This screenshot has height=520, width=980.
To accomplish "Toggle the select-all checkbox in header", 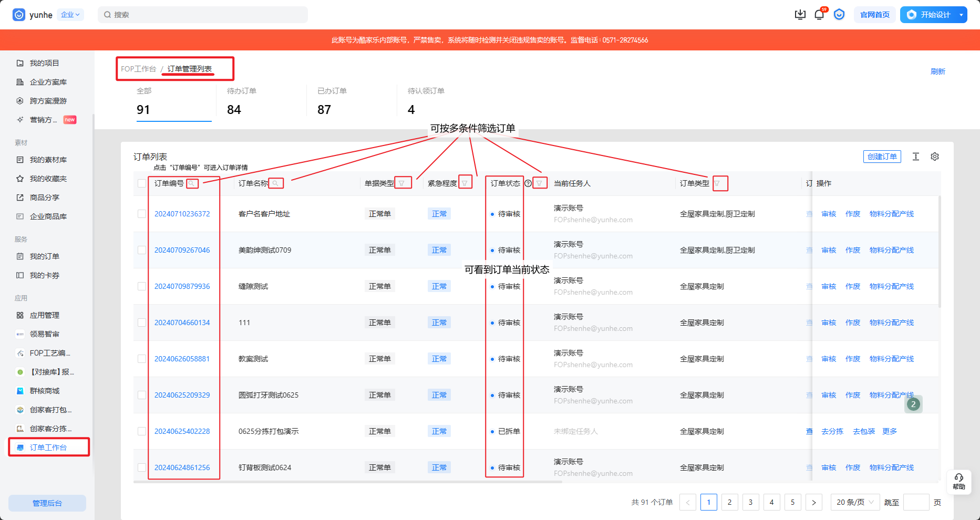I will [x=142, y=183].
